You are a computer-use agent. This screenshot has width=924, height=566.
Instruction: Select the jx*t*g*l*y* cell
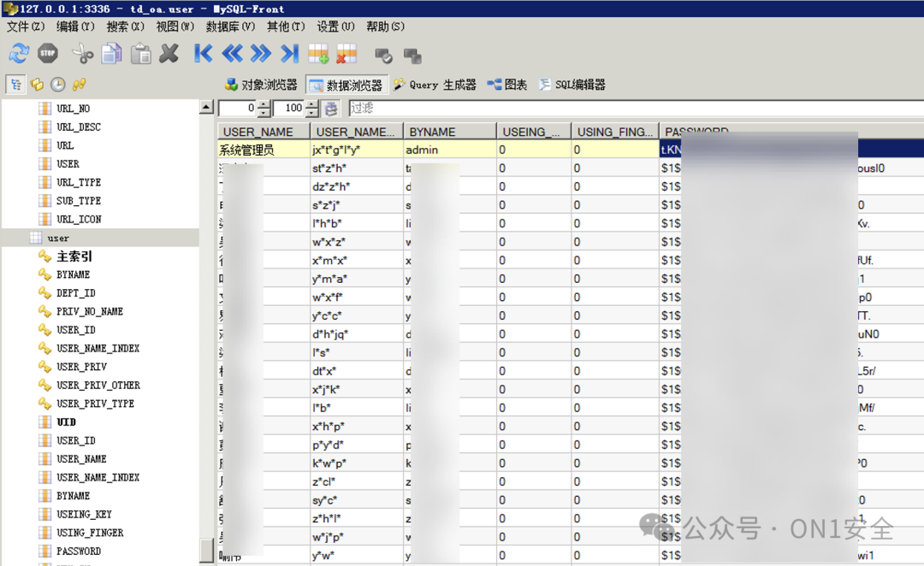357,150
